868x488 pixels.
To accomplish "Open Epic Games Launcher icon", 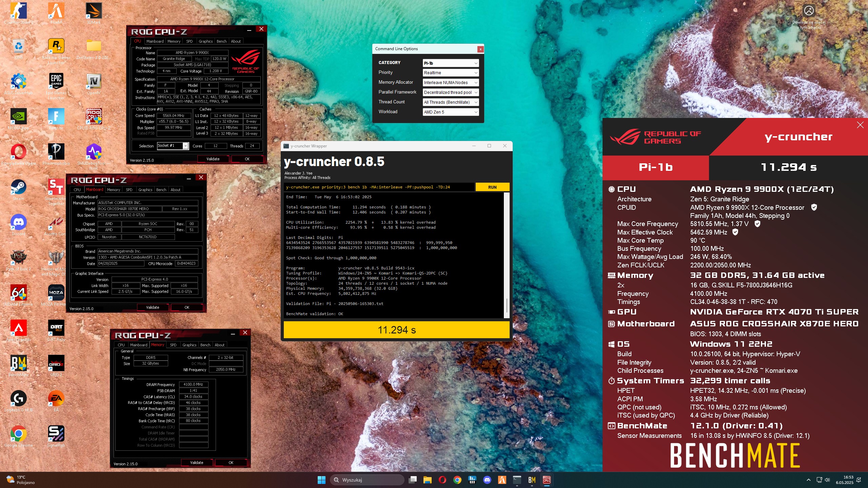I will pyautogui.click(x=56, y=86).
